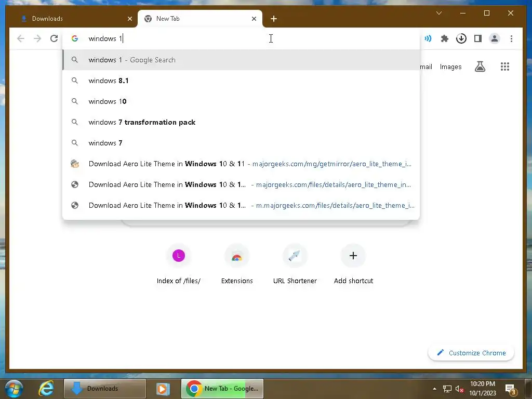Screen dimensions: 532x399
Task: Click the back navigation arrow
Action: pyautogui.click(x=21, y=38)
